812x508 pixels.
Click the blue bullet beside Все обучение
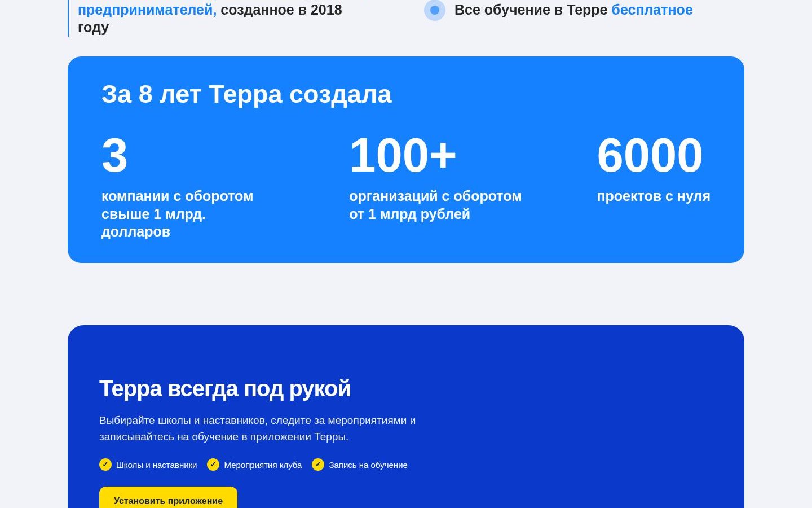click(435, 10)
